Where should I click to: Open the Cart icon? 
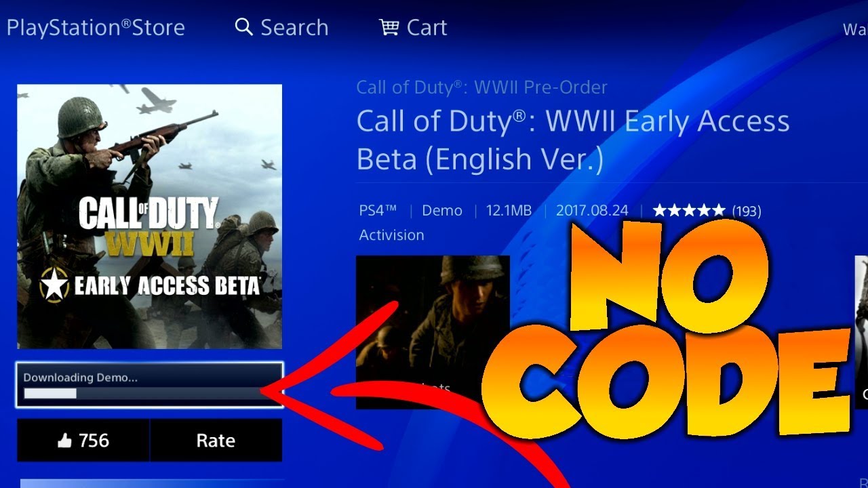pos(389,27)
